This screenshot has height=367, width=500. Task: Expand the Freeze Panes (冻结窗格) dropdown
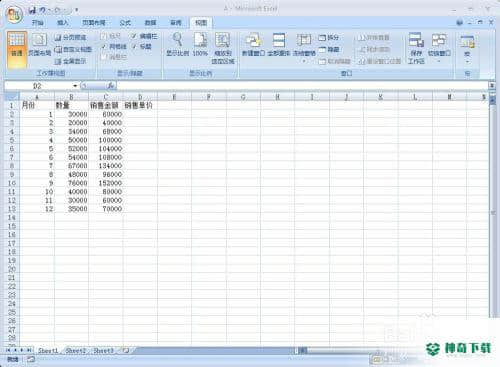tap(304, 48)
